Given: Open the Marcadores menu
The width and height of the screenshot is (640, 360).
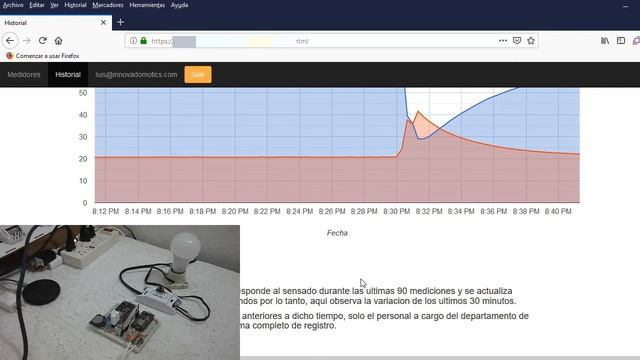Looking at the screenshot, I should click(x=108, y=5).
